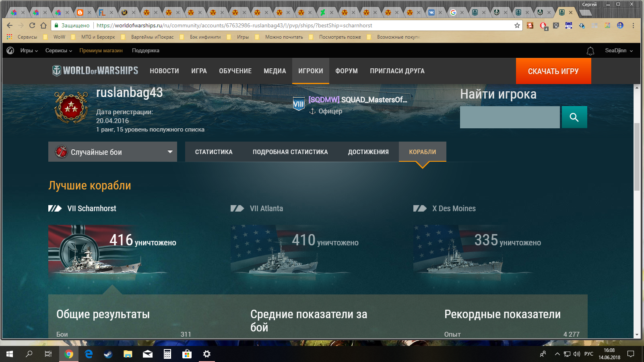The width and height of the screenshot is (644, 362).
Task: Click the page vertical scrollbar thumb
Action: (x=637, y=156)
